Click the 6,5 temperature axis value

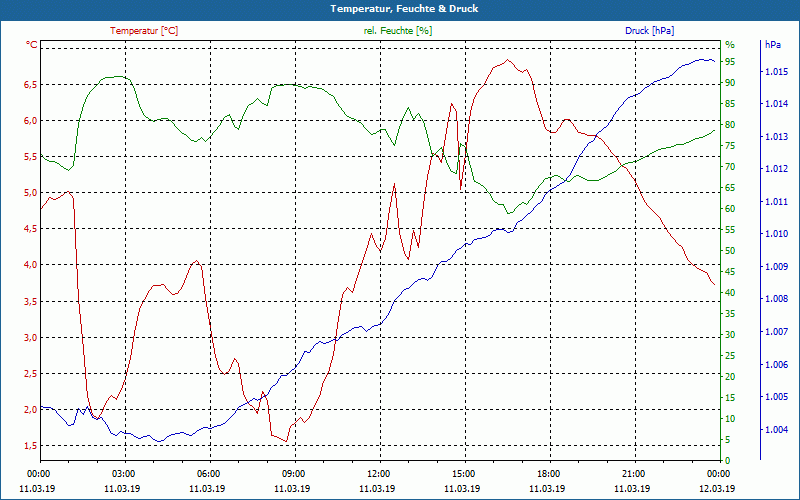coord(31,85)
